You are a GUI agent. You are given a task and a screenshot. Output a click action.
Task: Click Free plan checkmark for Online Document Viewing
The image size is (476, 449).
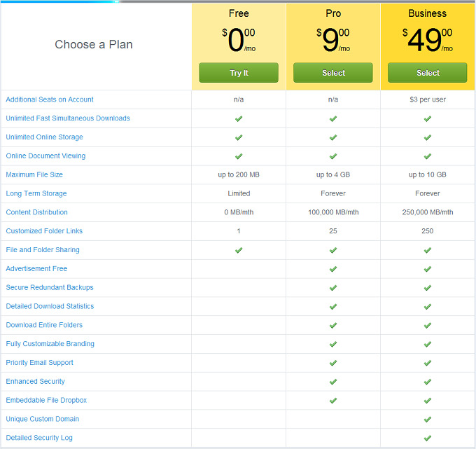239,156
